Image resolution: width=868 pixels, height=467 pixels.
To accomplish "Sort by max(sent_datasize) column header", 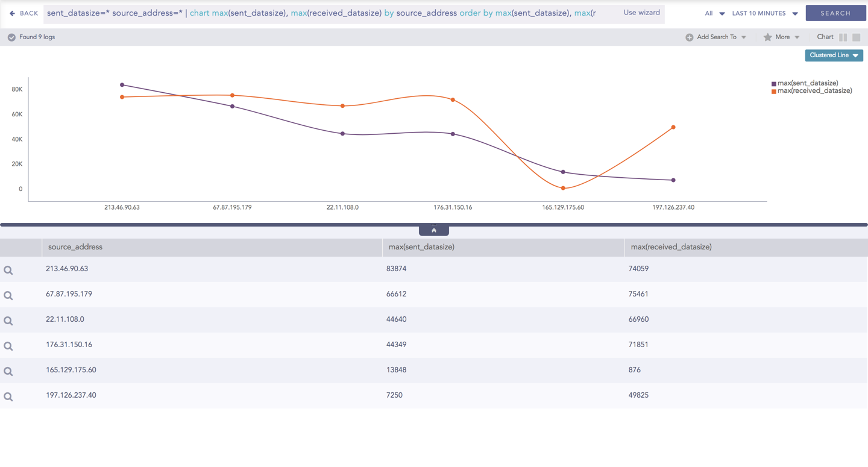I will 421,247.
